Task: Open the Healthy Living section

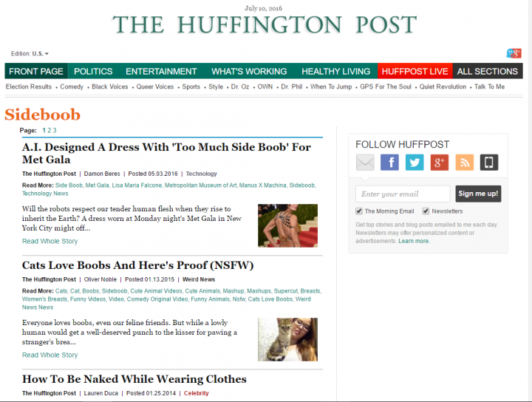Action: click(x=335, y=72)
